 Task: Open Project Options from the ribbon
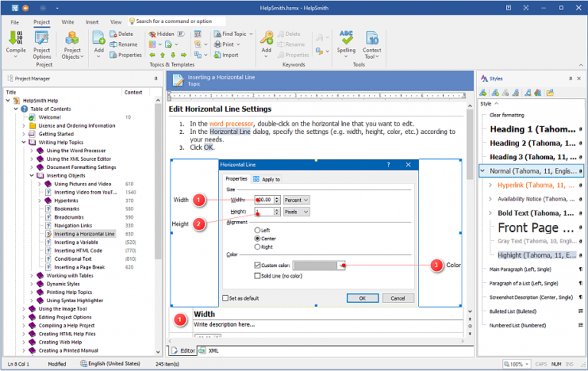click(41, 43)
